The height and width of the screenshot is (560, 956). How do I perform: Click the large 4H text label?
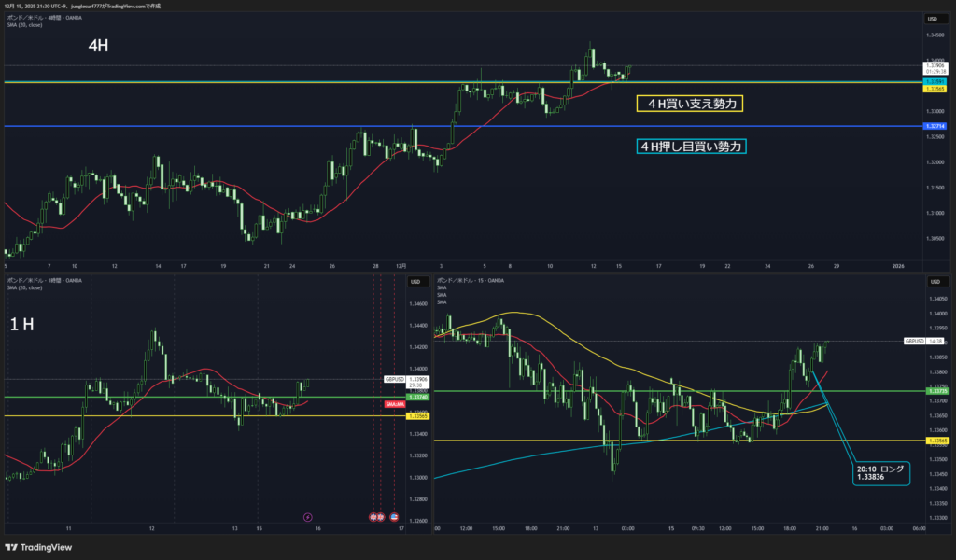click(x=99, y=46)
